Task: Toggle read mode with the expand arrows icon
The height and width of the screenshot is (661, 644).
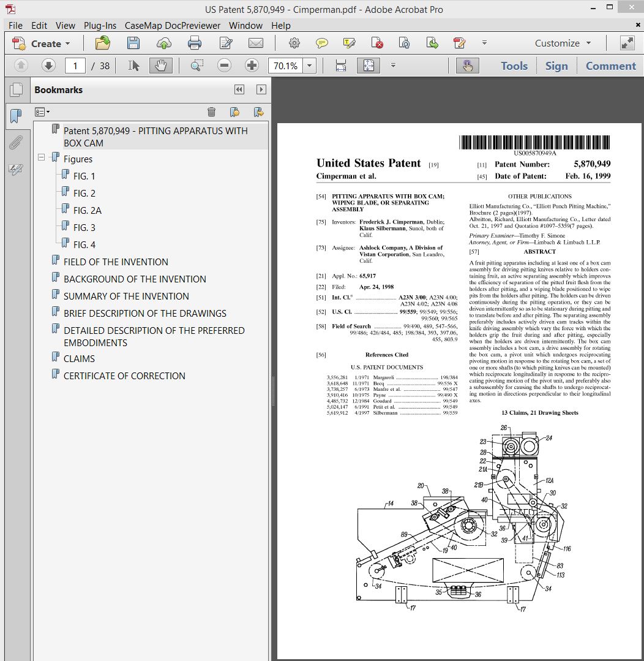Action: 627,43
